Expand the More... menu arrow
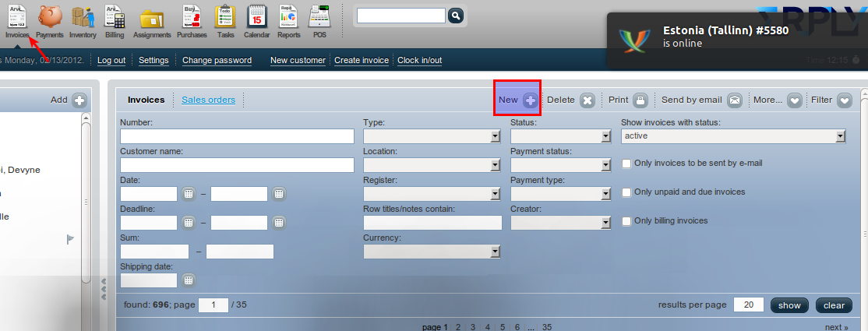 click(x=795, y=100)
